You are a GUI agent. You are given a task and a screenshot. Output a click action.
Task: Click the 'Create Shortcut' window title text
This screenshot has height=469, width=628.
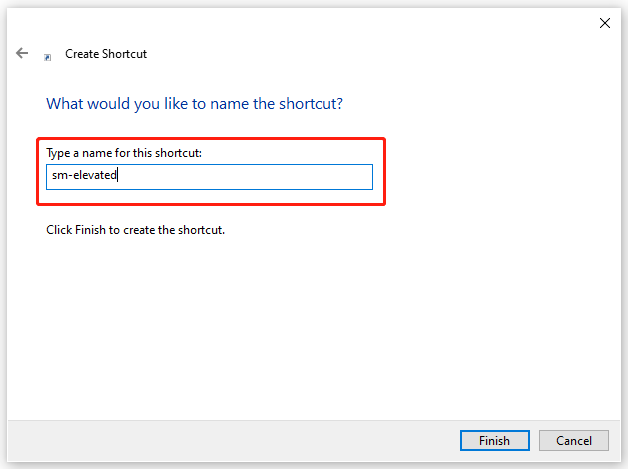point(106,54)
